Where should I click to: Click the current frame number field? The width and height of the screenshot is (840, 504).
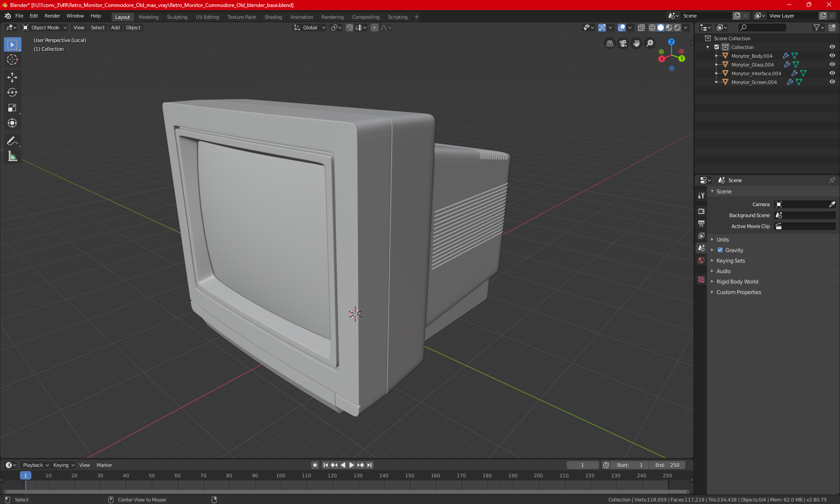582,465
